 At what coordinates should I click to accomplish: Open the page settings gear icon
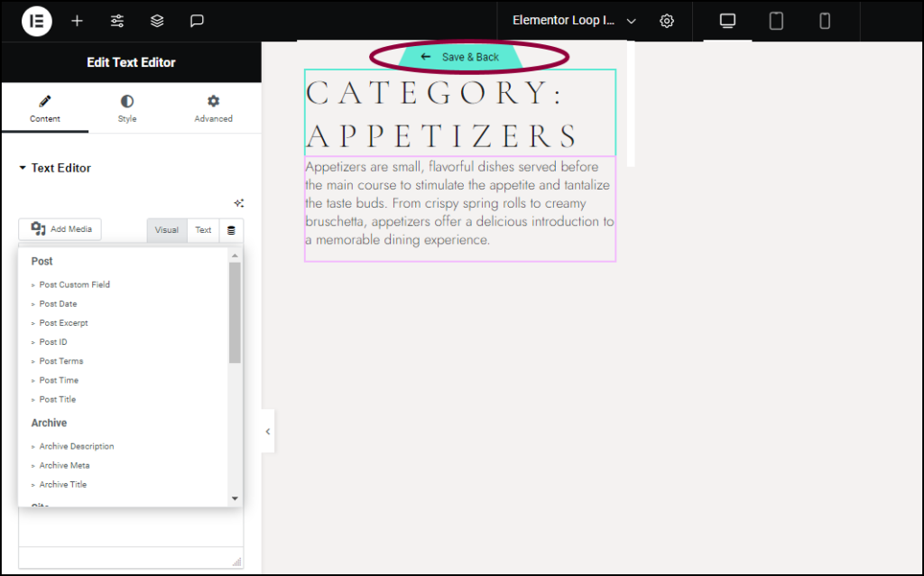click(x=666, y=20)
